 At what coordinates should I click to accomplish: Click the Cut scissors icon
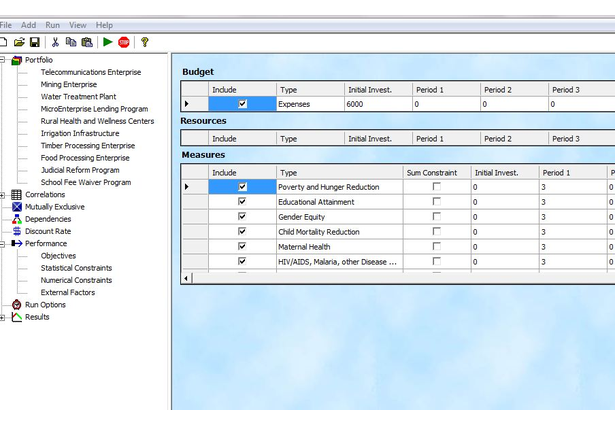click(x=55, y=42)
